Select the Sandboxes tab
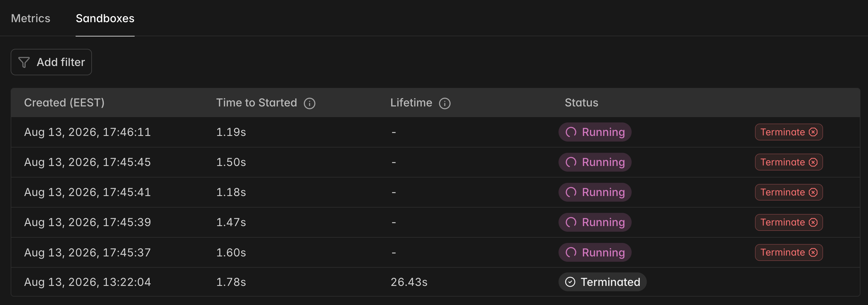 [105, 18]
